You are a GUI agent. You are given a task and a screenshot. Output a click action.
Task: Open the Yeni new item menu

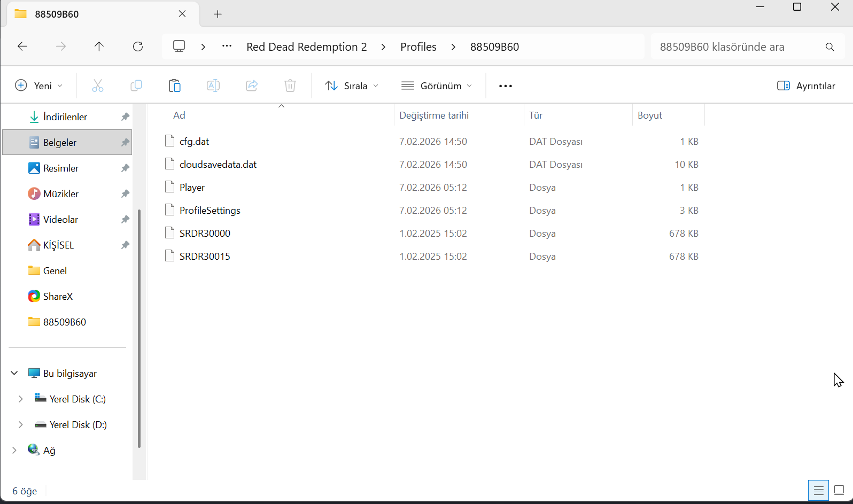point(38,86)
